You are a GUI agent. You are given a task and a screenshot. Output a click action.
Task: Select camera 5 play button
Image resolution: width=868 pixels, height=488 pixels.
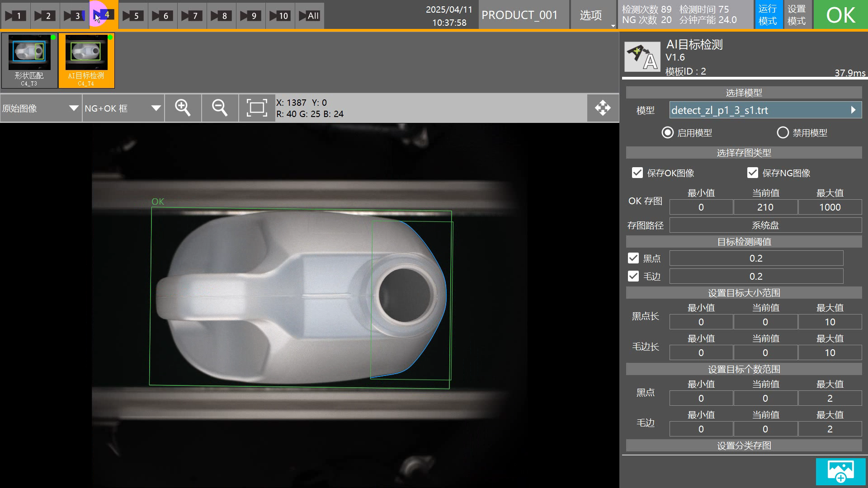(133, 16)
